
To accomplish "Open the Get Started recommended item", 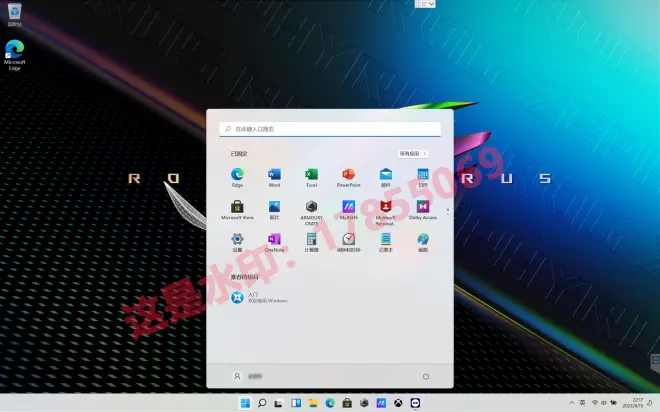I will tap(260, 297).
